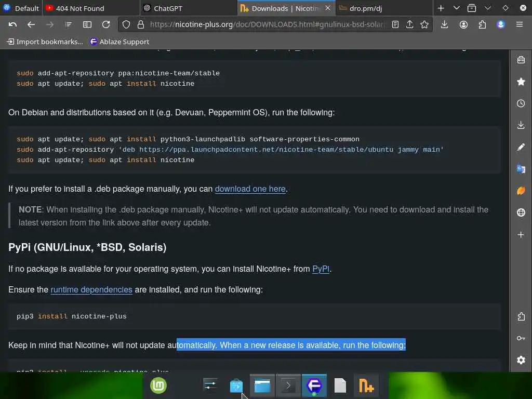Open the Nicotine+ taskbar icon
Screen dimensions: 532x399
pyautogui.click(x=366, y=386)
